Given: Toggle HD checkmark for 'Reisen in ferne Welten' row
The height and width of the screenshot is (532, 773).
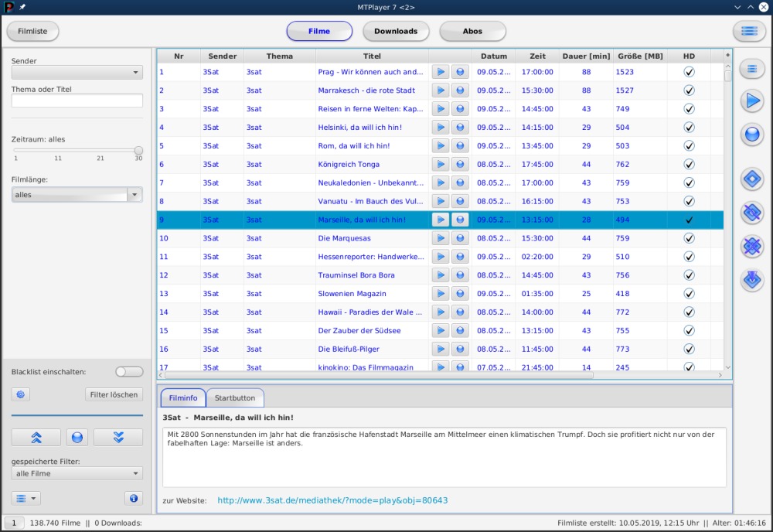Looking at the screenshot, I should click(x=689, y=109).
